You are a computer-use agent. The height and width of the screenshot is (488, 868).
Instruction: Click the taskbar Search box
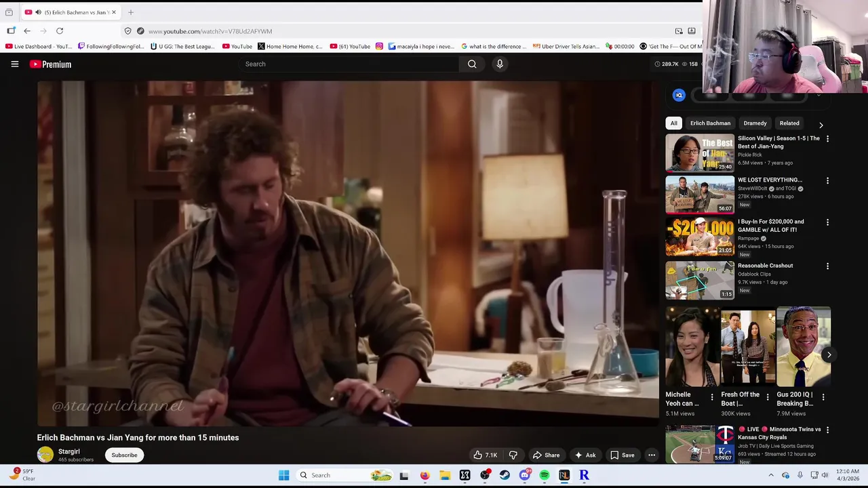click(x=346, y=475)
